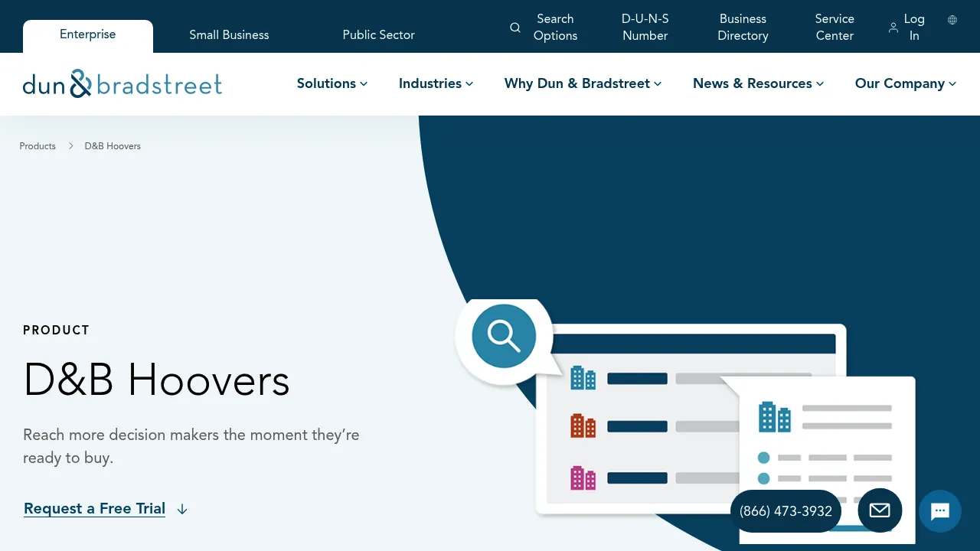Go to D-U-N-S Number page

click(645, 28)
